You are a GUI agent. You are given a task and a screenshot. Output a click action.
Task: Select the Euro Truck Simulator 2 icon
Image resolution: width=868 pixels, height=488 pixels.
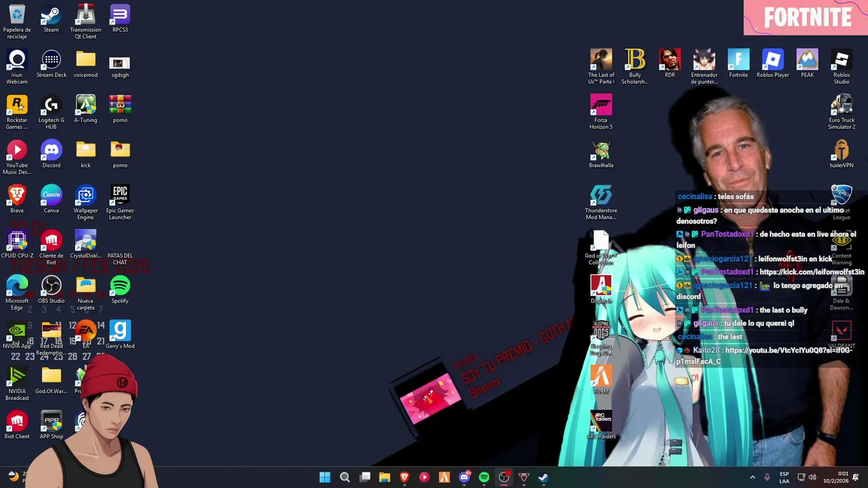point(842,113)
